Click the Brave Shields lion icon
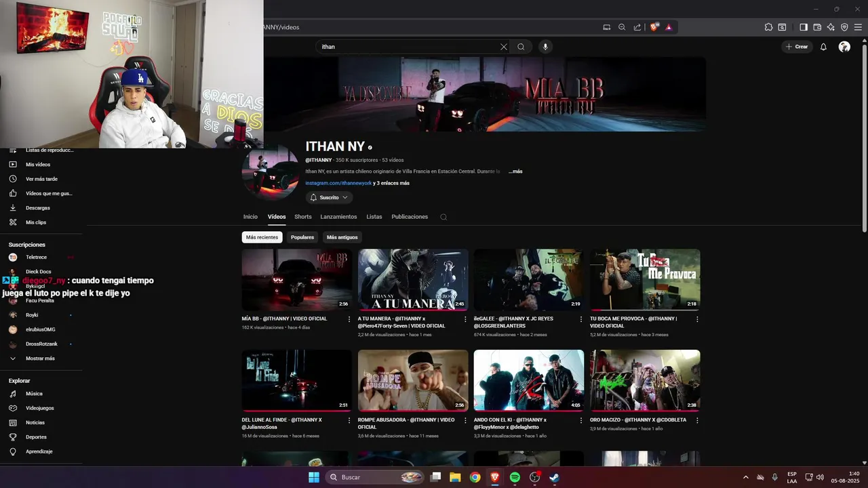This screenshot has width=868, height=488. click(x=654, y=27)
